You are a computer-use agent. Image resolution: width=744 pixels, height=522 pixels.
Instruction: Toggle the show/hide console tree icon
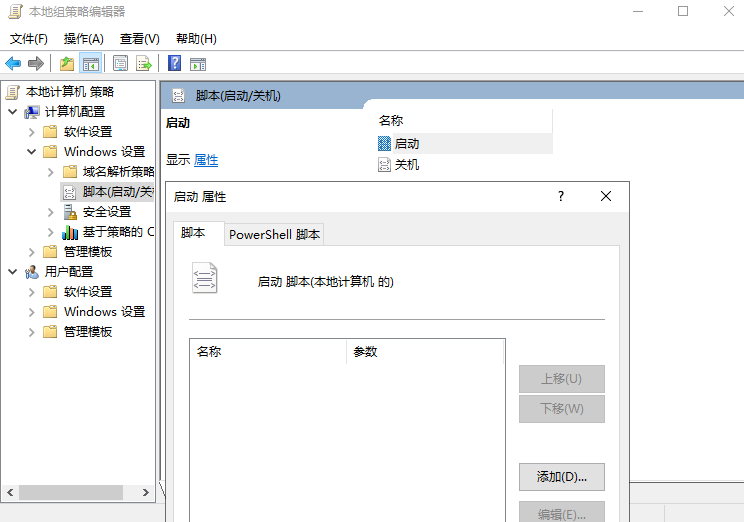click(x=91, y=64)
